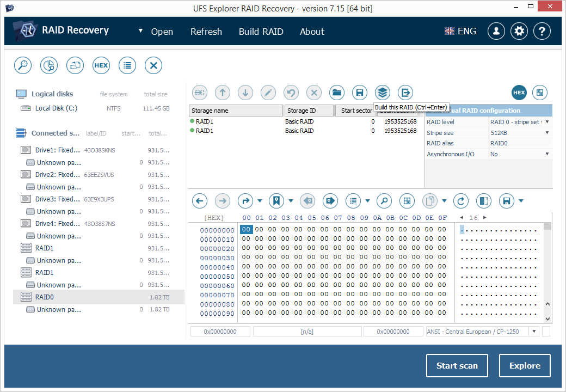
Task: Jump to the previous bookmark icon
Action: pyautogui.click(x=307, y=201)
